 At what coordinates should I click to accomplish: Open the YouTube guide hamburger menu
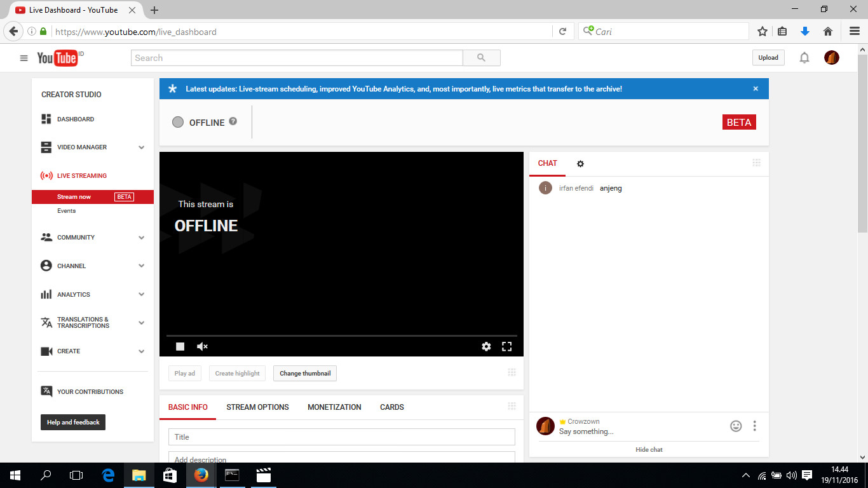tap(24, 58)
